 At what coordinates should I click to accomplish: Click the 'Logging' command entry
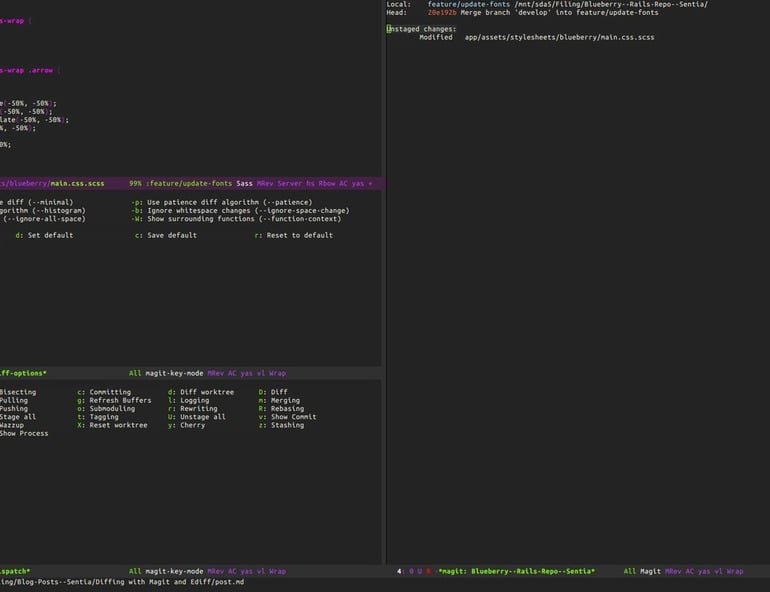[x=193, y=400]
